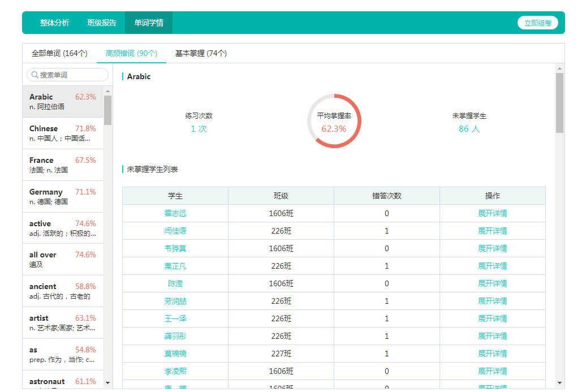Click the word list scroll-up arrow
The height and width of the screenshot is (392, 586).
coord(107,91)
